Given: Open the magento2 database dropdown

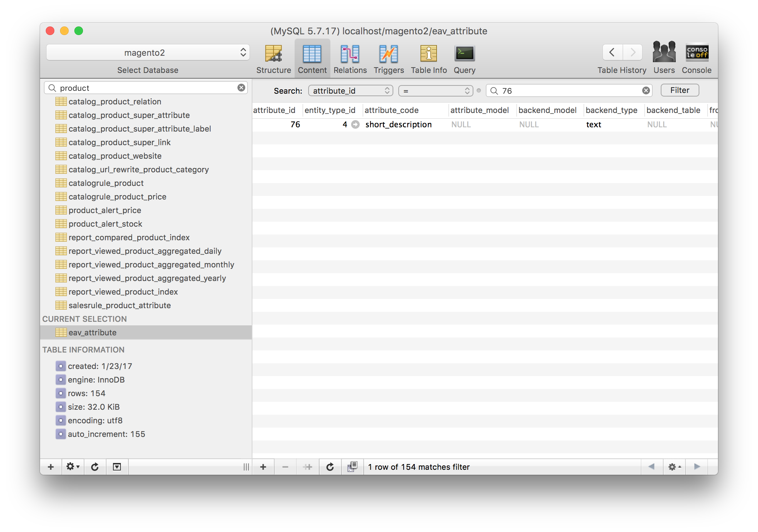Looking at the screenshot, I should 148,53.
